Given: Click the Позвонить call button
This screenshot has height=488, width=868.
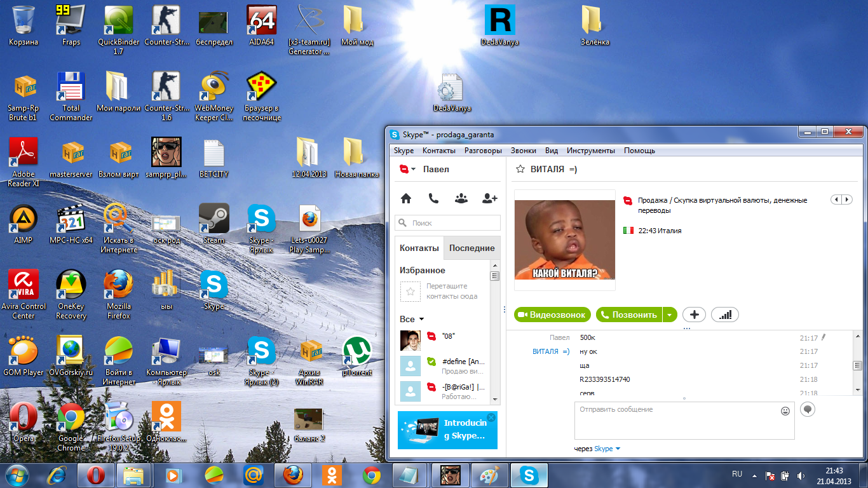Looking at the screenshot, I should (x=628, y=315).
